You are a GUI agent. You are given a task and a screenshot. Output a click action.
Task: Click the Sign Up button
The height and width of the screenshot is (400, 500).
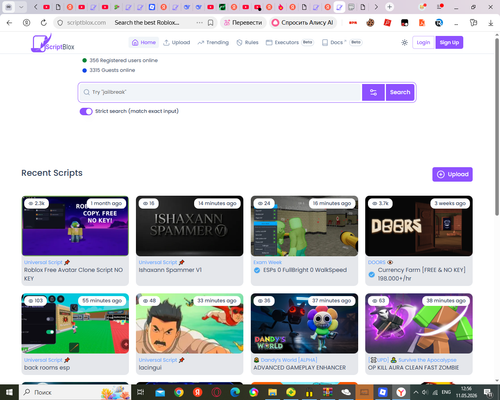pyautogui.click(x=449, y=42)
